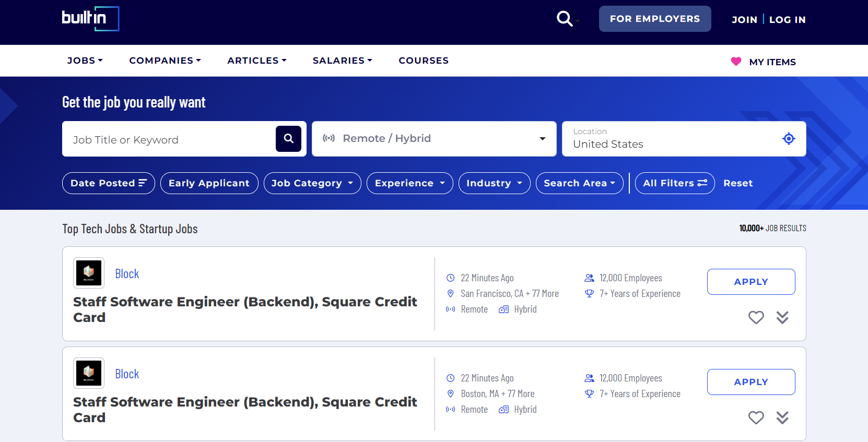Save San Francisco Block job with heart
This screenshot has height=442, width=868.
pos(756,317)
